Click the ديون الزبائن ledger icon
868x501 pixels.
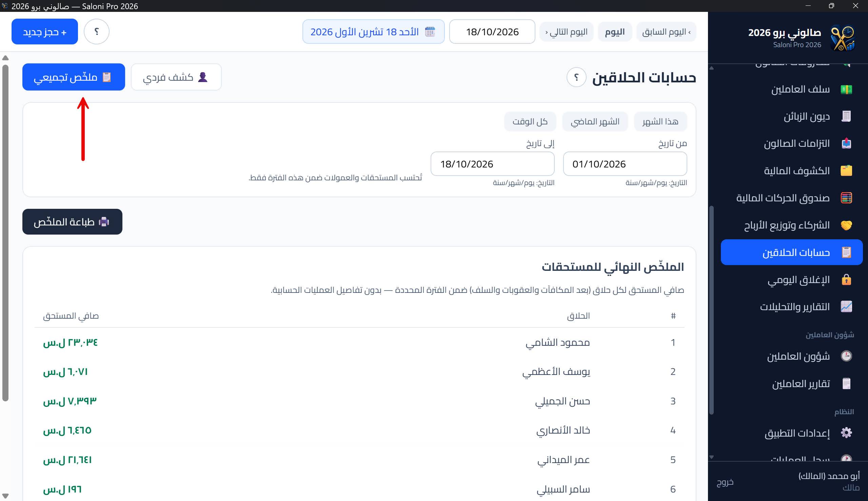click(x=846, y=116)
